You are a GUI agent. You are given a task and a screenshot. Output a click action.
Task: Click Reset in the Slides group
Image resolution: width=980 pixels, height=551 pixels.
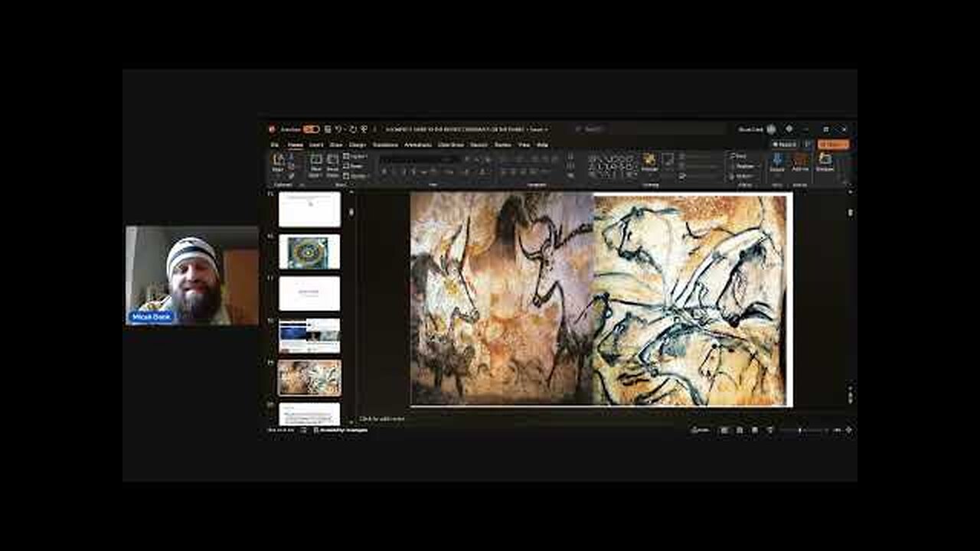pos(354,165)
